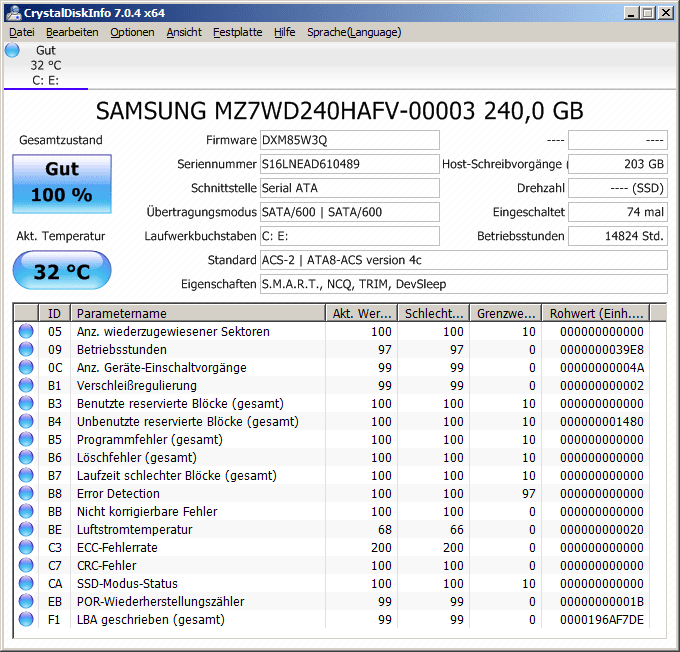
Task: Click status orb of row C3 ECC-Fehlerrate
Action: click(26, 547)
